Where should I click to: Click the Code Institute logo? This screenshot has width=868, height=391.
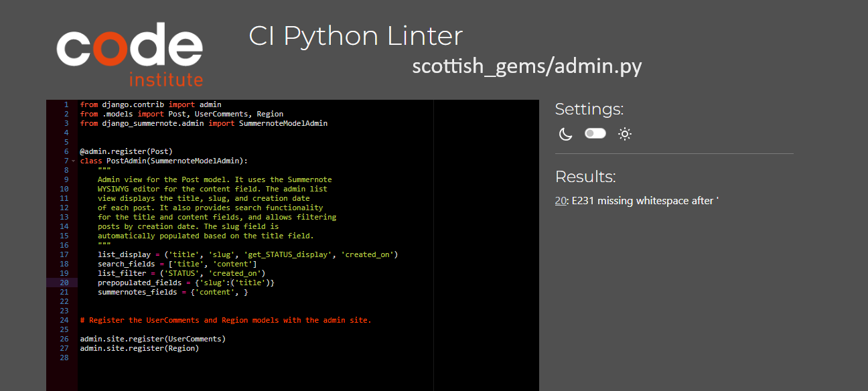[130, 54]
